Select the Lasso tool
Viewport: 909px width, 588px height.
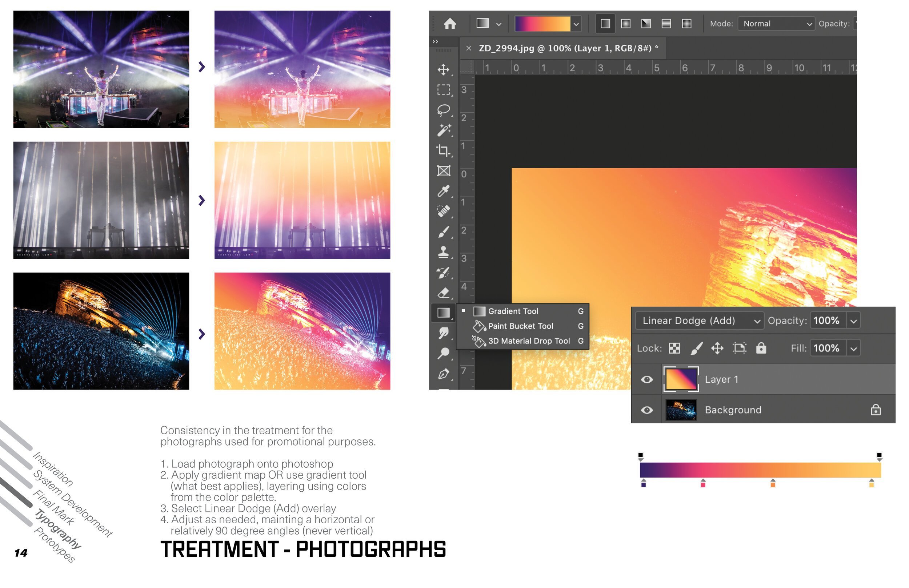pos(443,110)
